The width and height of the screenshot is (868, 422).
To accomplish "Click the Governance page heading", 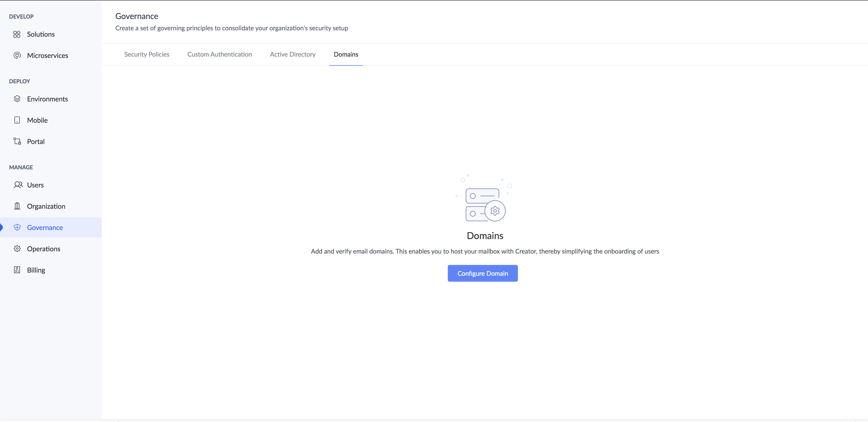I will coord(136,16).
